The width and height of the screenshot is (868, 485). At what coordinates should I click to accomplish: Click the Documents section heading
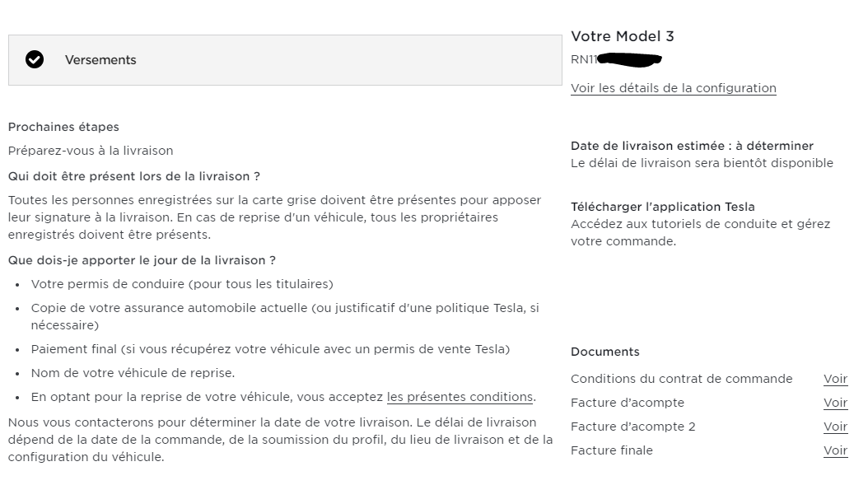(x=605, y=352)
